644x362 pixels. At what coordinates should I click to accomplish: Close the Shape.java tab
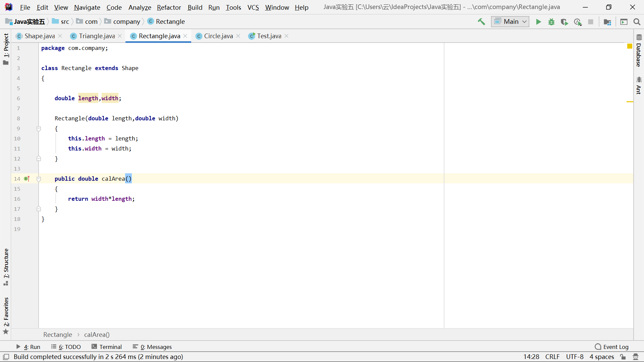60,36
